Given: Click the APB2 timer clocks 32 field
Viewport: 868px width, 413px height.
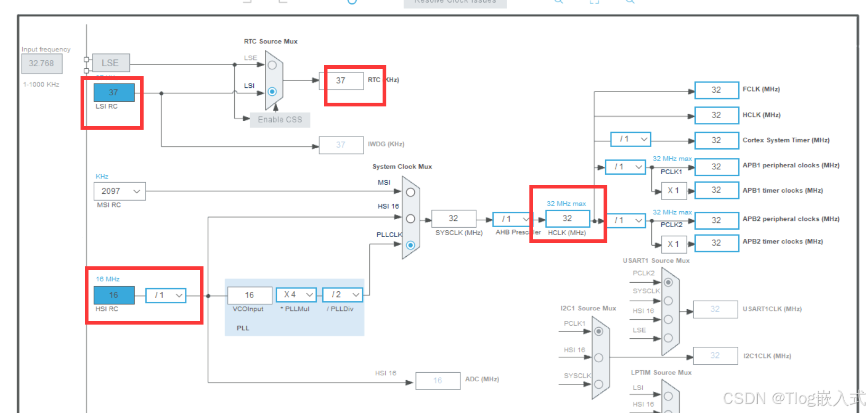Looking at the screenshot, I should coord(716,243).
